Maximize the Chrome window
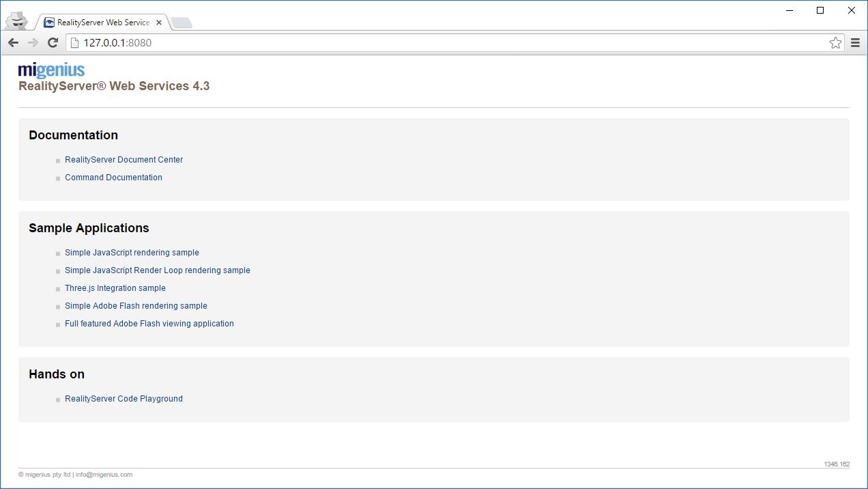This screenshot has width=868, height=489. 820,10
